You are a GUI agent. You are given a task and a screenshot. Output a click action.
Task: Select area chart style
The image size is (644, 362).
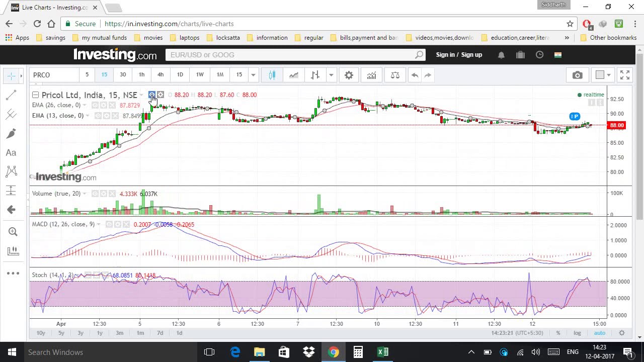(294, 75)
